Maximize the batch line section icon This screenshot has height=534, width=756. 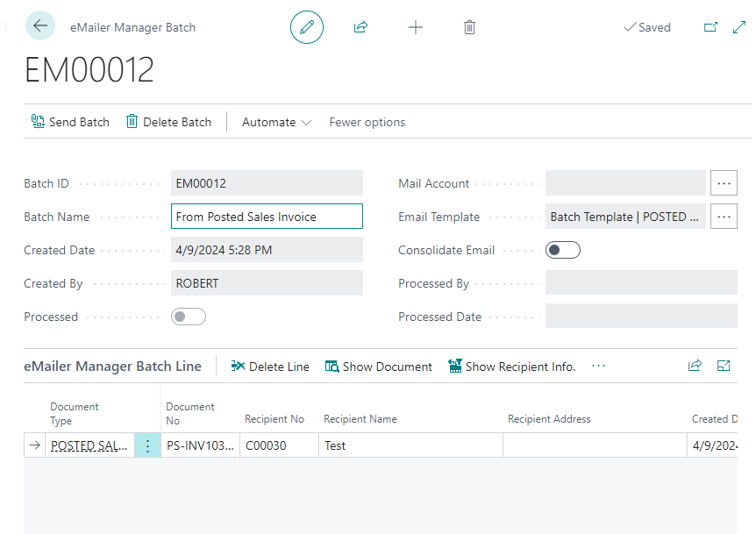pyautogui.click(x=724, y=367)
